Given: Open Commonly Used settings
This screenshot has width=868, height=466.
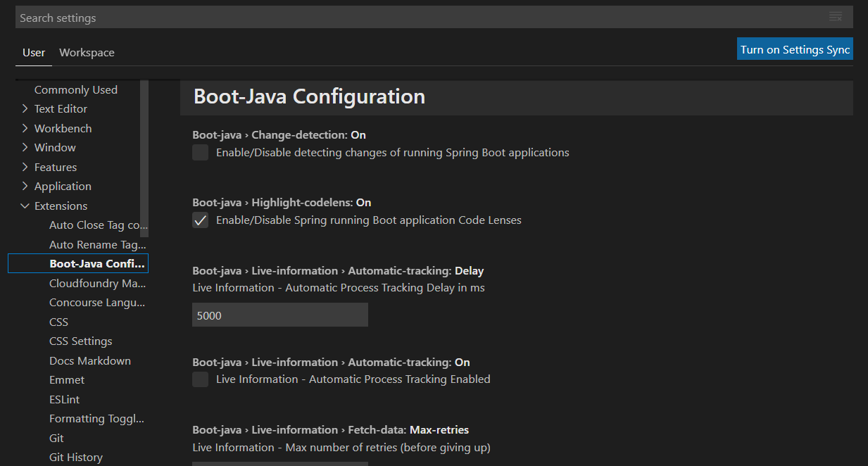Looking at the screenshot, I should click(76, 90).
